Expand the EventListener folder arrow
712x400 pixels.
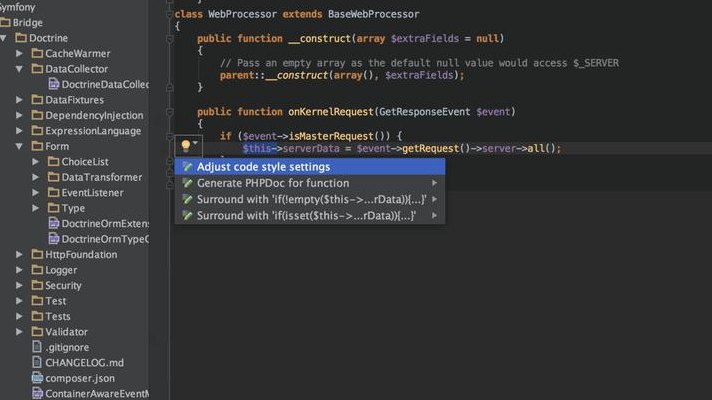click(36, 193)
